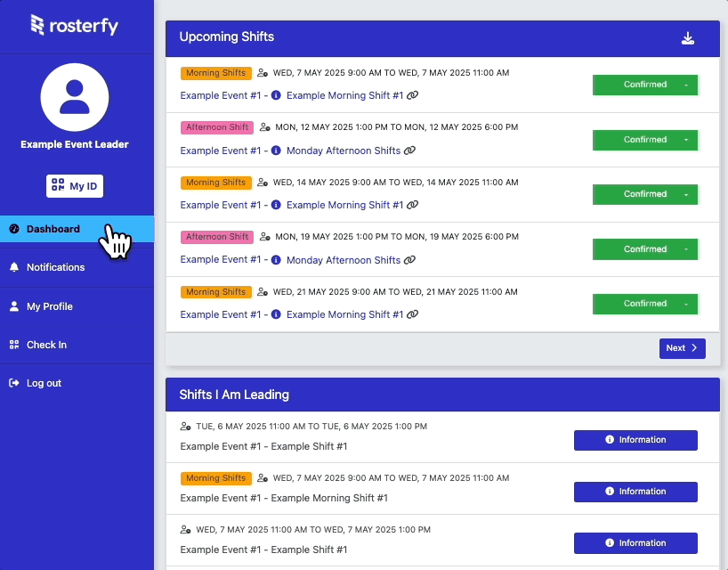Click the rosterfy logo

click(74, 26)
